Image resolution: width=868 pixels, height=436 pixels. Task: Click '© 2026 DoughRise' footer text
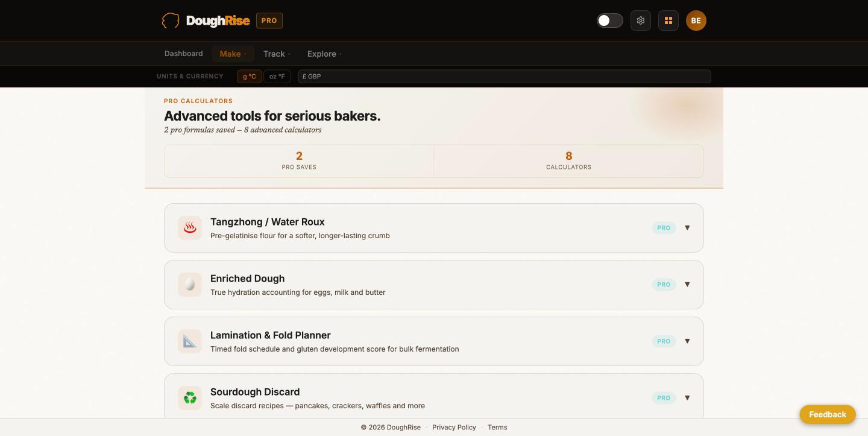pyautogui.click(x=391, y=427)
